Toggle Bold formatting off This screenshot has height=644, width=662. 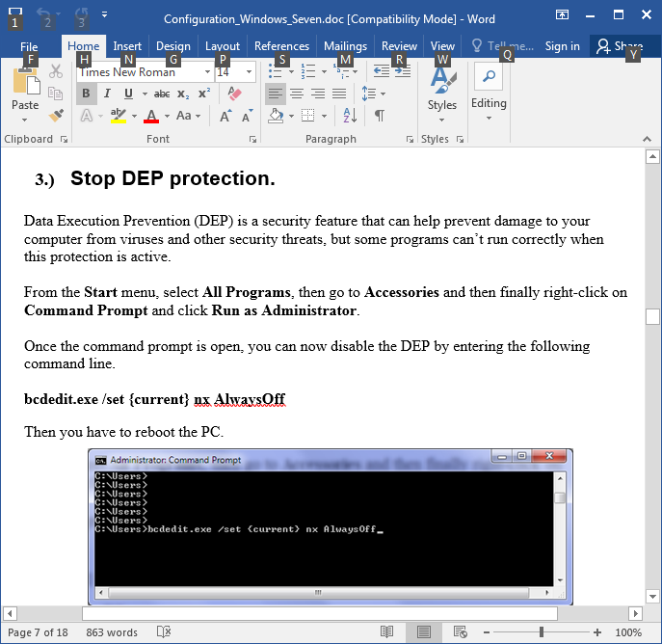click(86, 94)
